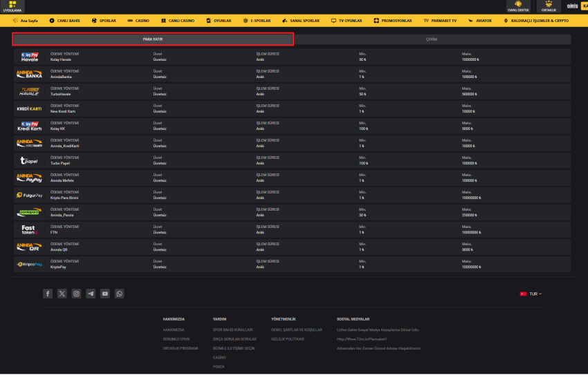Open Promosyonlar menu item

click(393, 21)
